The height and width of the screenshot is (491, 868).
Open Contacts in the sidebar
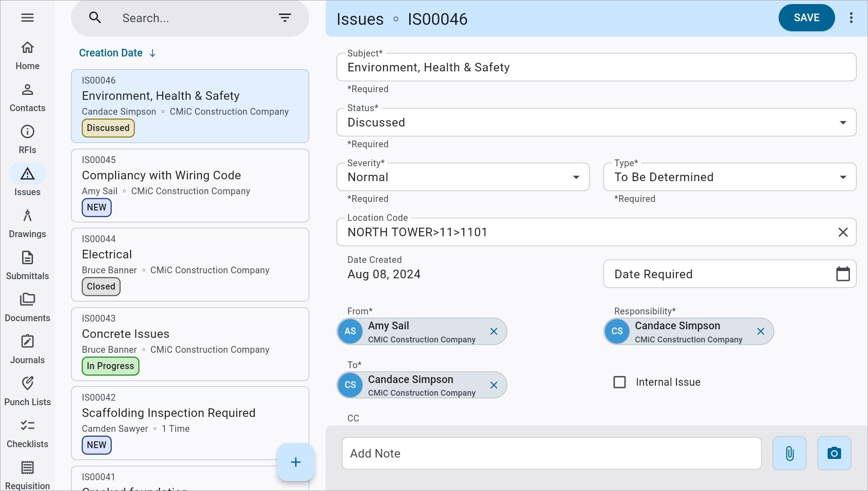[x=28, y=98]
